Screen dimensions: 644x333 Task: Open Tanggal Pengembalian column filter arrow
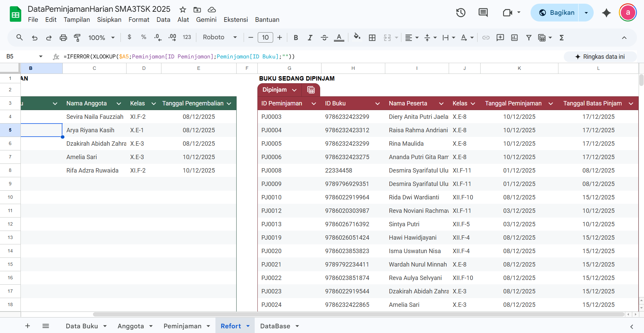click(x=229, y=103)
